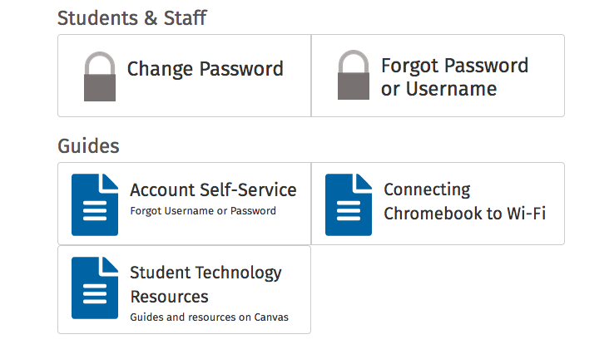Select the Account Self-Service card

click(185, 204)
